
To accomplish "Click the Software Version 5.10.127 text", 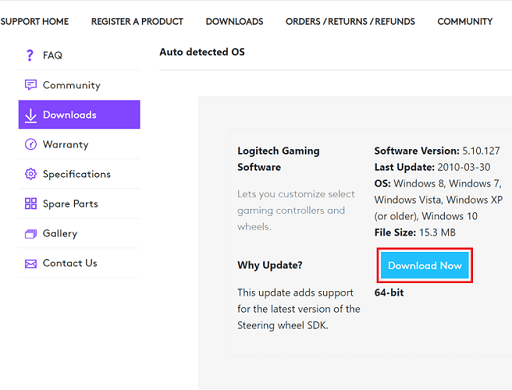I will (437, 151).
